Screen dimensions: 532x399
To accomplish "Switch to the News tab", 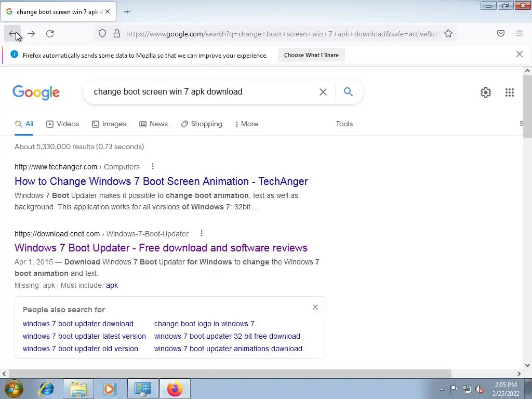I will coord(154,124).
